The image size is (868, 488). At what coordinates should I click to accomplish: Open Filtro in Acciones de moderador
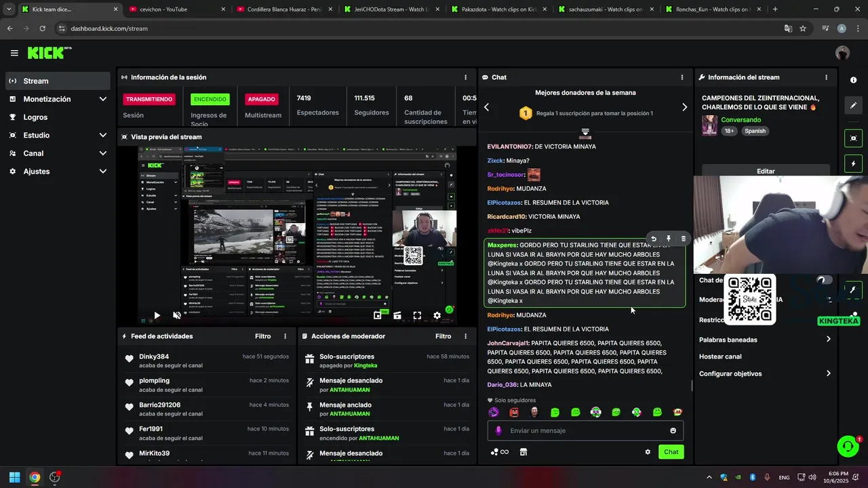click(443, 336)
